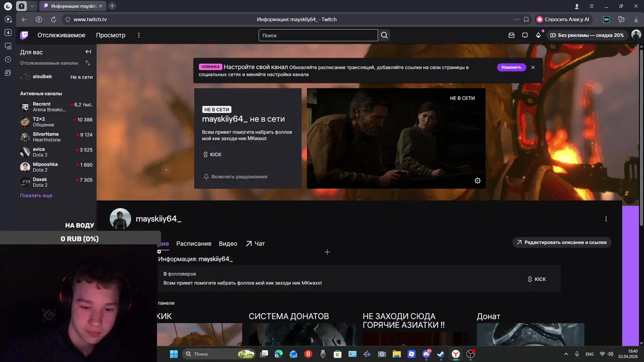This screenshot has width=644, height=362.
Task: Go back in browser
Action: pos(24,19)
